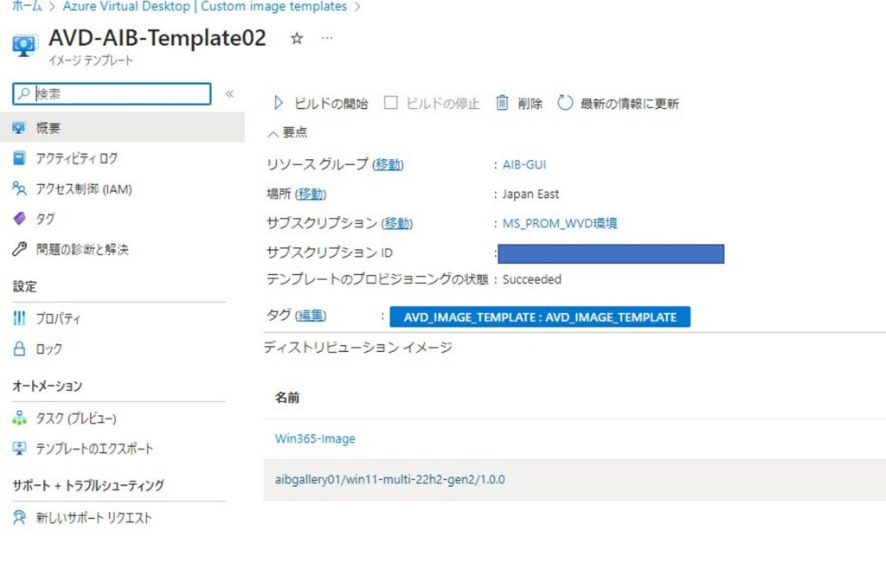This screenshot has width=886, height=588.
Task: Open the more options ellipsis menu
Action: [327, 39]
